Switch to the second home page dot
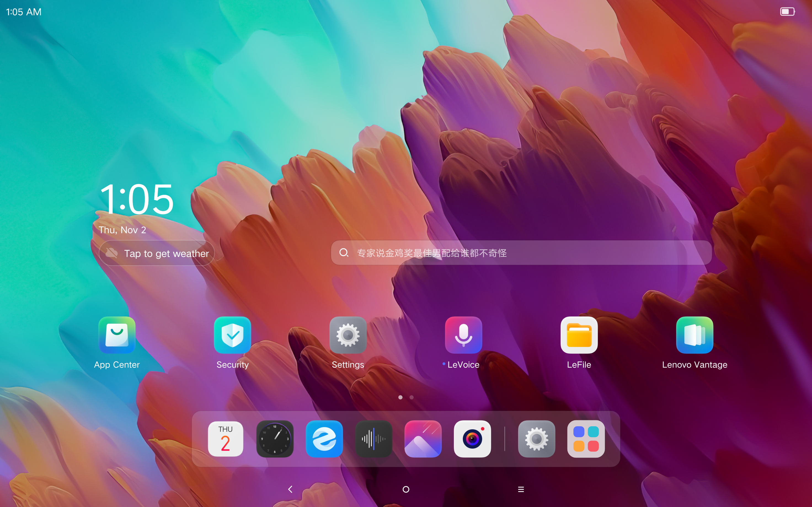812x507 pixels. point(411,397)
